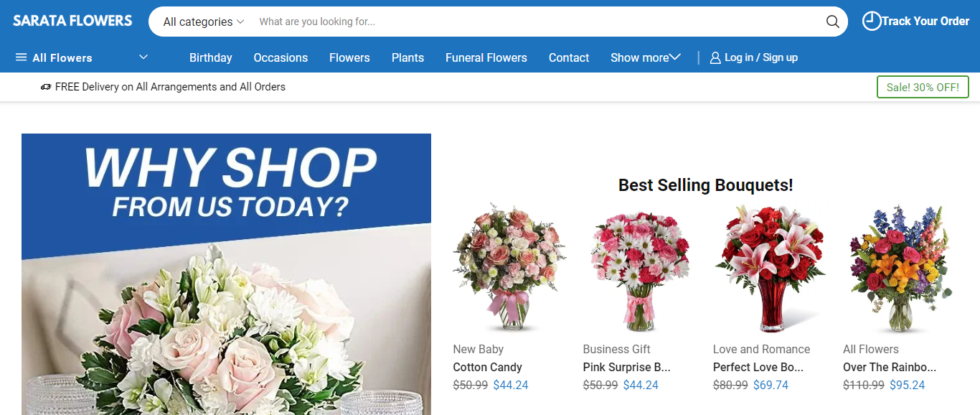Click the Sale! 30% OFF! button
Viewport: 980px width, 415px height.
(923, 87)
